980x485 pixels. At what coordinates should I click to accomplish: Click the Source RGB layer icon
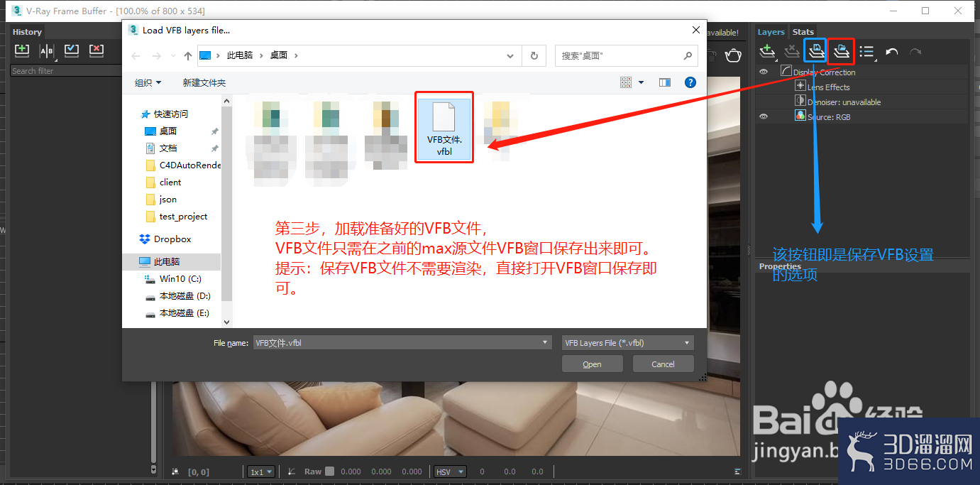[x=800, y=116]
